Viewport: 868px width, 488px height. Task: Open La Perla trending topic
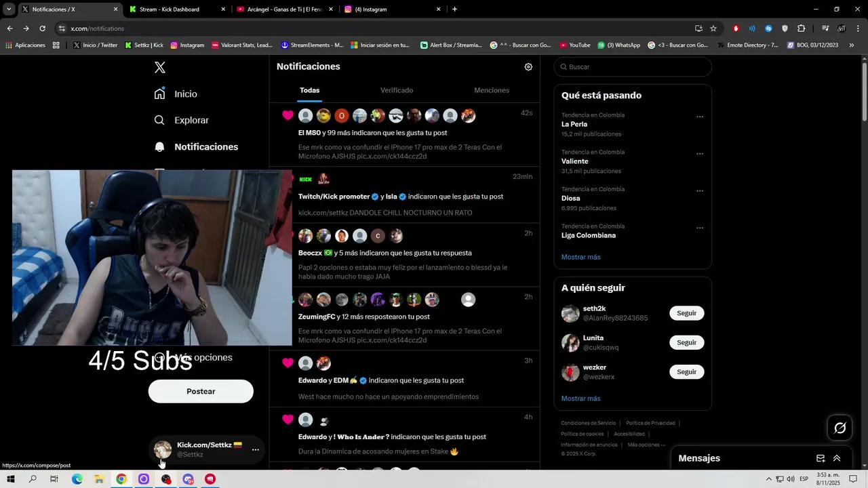tap(574, 124)
